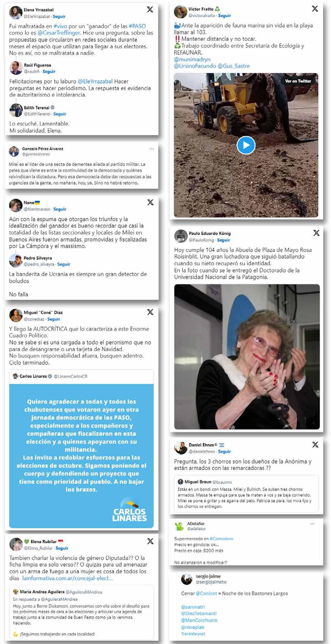
Task: Click the X logo on Nano's tweet
Action: click(150, 202)
